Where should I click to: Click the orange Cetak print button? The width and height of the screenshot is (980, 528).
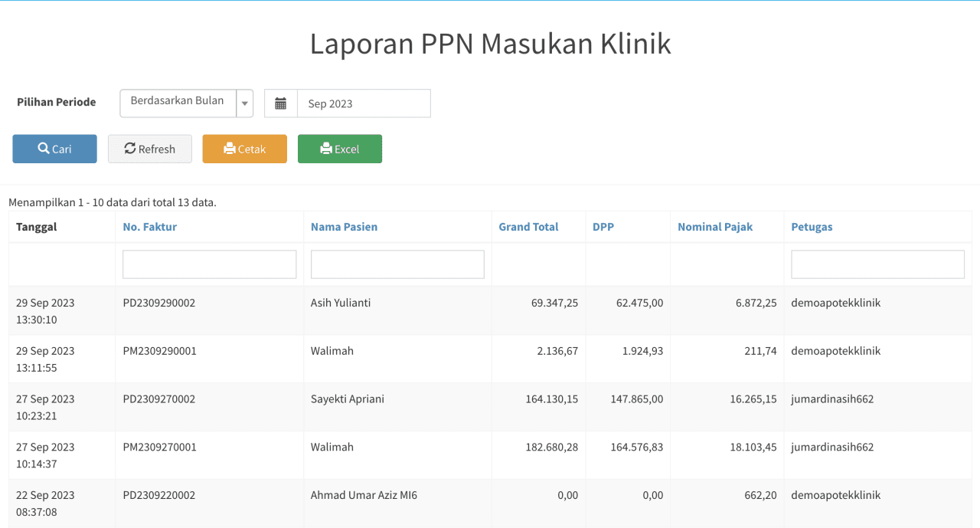tap(244, 149)
